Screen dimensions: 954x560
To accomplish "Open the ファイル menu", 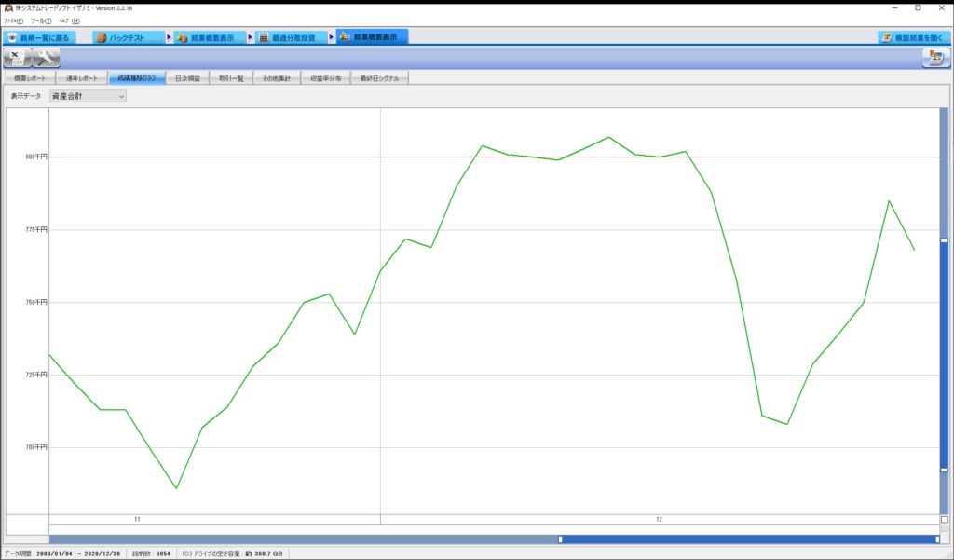I will tap(13, 20).
